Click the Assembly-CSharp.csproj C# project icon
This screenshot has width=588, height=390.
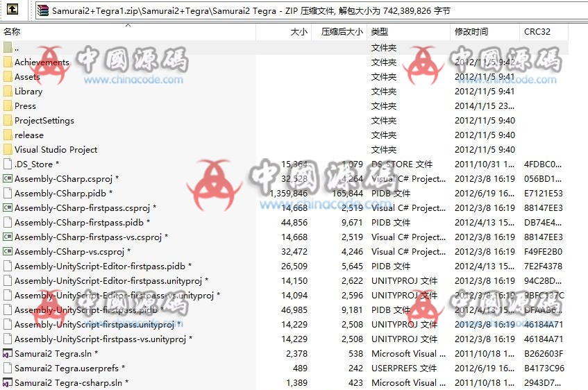[8, 179]
